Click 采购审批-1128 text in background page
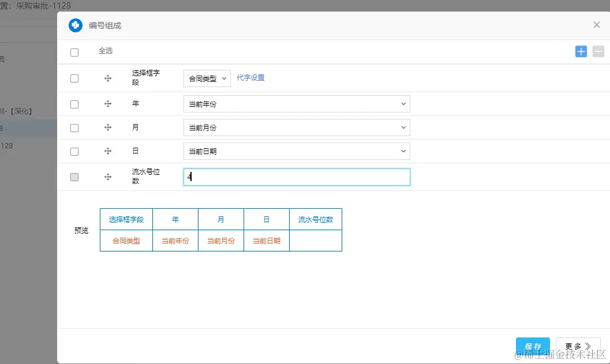This screenshot has height=364, width=610. (44, 6)
